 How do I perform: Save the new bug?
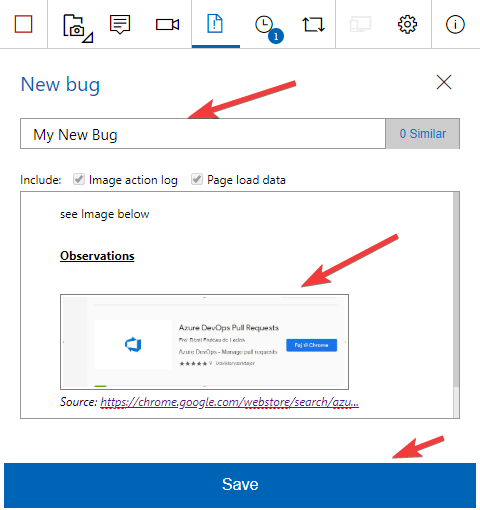(x=240, y=485)
